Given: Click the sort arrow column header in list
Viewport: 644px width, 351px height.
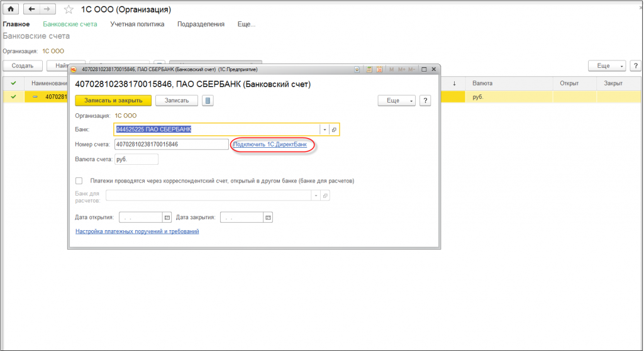Looking at the screenshot, I should pos(454,84).
